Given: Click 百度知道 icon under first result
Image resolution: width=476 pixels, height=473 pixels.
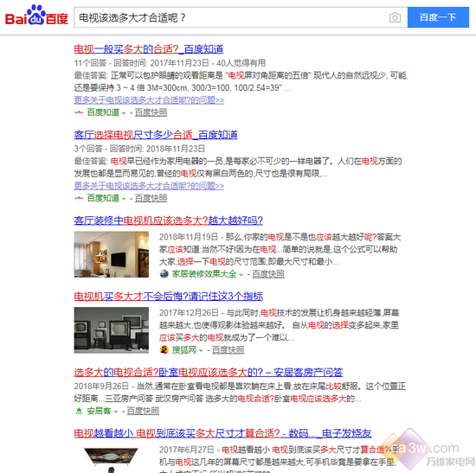Looking at the screenshot, I should click(x=79, y=112).
